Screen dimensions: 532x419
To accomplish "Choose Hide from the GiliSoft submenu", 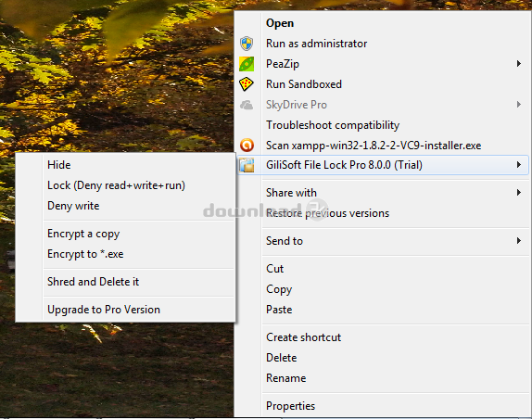I will 125,165.
